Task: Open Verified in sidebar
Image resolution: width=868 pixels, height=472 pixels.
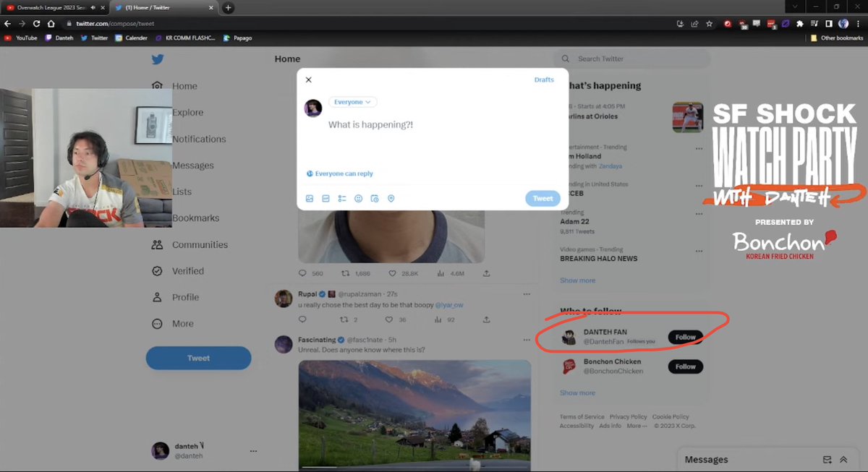Action: [x=178, y=271]
